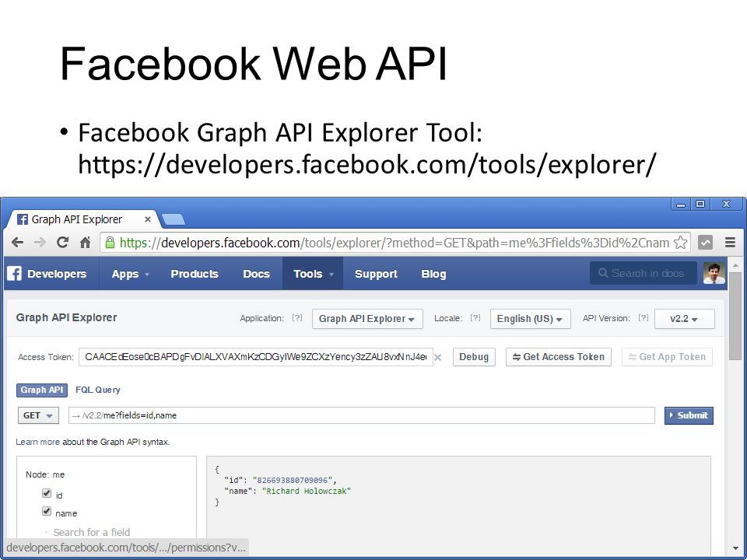Click the id value "826693880709096"
The image size is (747, 560).
click(294, 480)
